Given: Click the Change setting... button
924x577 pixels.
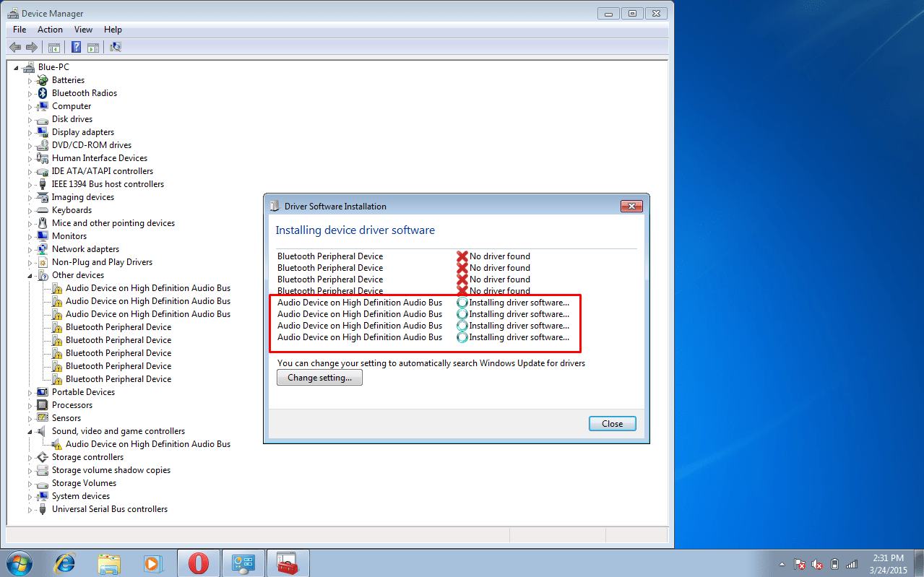Looking at the screenshot, I should click(x=319, y=378).
